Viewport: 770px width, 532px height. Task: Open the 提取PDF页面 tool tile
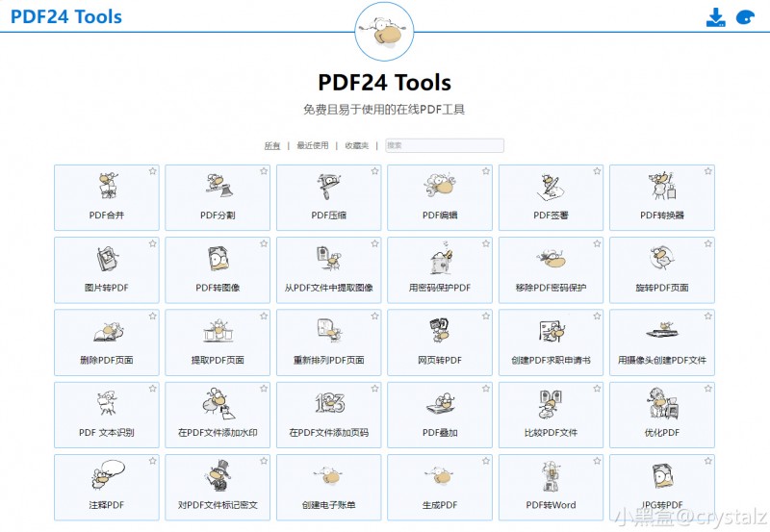pos(218,342)
